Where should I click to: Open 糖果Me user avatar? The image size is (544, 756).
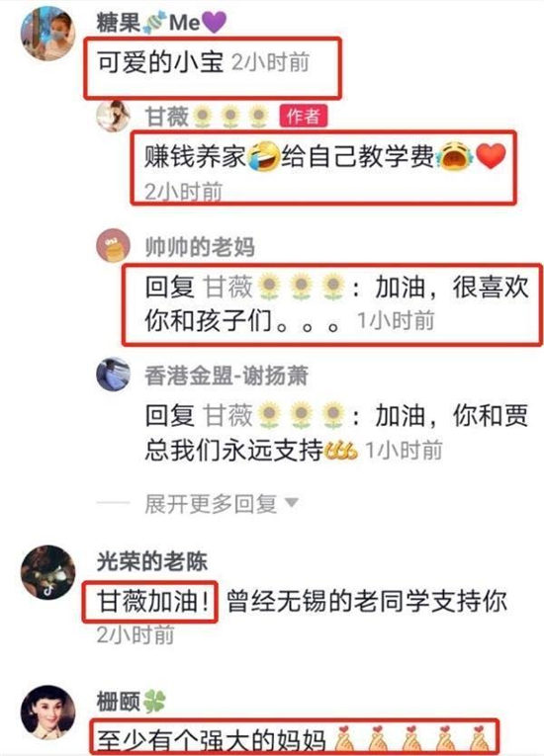pyautogui.click(x=47, y=34)
